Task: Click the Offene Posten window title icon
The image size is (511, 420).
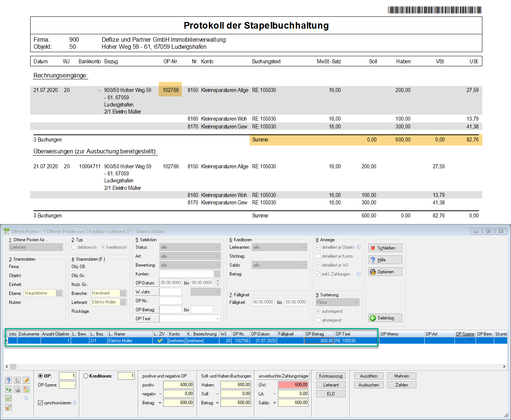Action: click(6, 231)
